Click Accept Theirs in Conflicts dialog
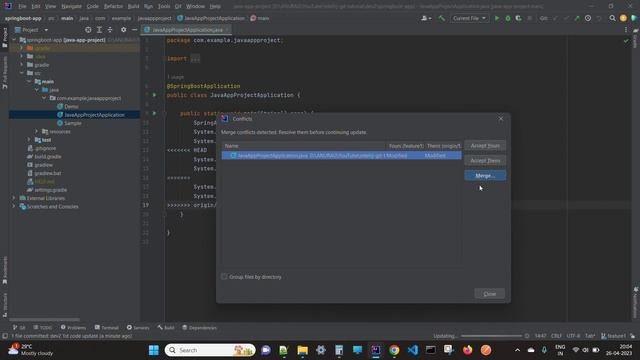This screenshot has width=640, height=360. (485, 160)
